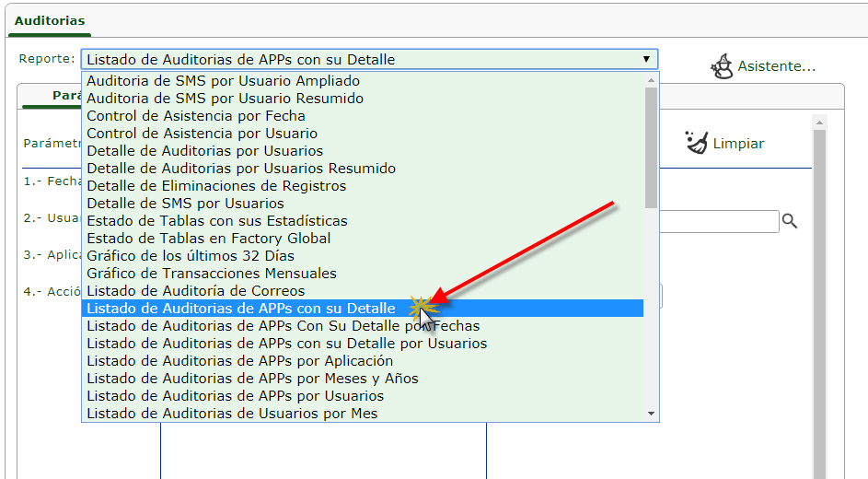Viewport: 868px width, 479px height.
Task: Select Detalle de SMS por Usuarios
Action: coord(362,204)
